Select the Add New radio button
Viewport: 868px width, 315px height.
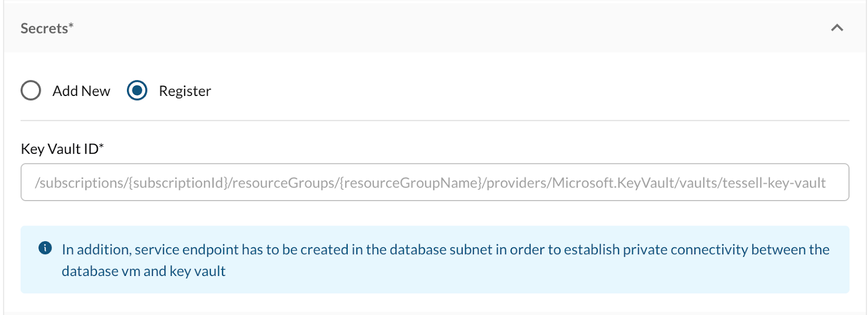pyautogui.click(x=31, y=91)
